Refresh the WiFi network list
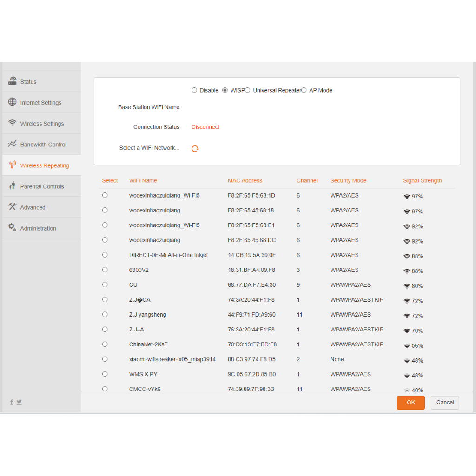Viewport: 476px width, 476px height. [195, 149]
